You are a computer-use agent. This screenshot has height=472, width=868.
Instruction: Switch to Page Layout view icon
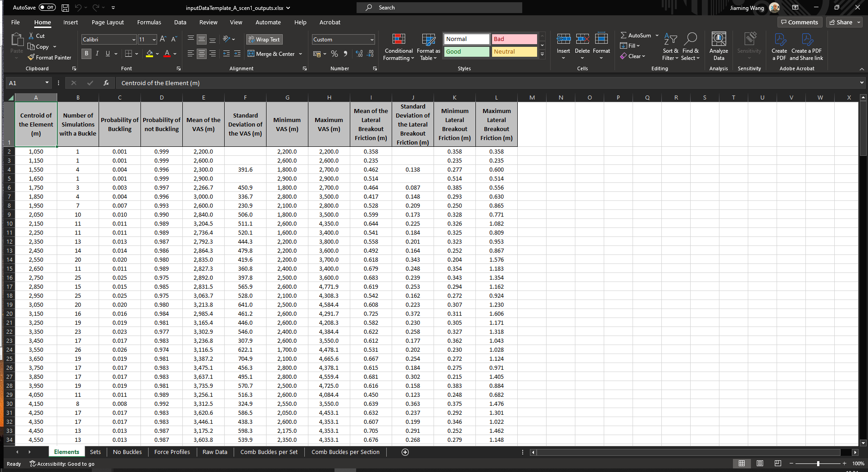coord(760,463)
